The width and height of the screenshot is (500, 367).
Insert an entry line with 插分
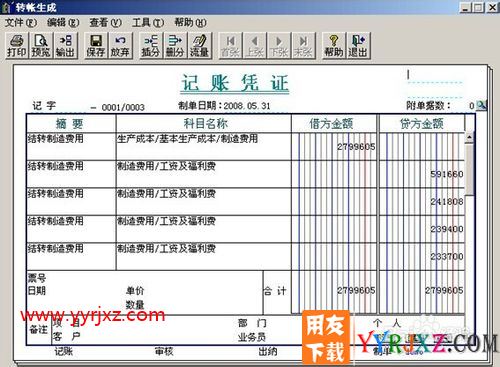tap(151, 46)
